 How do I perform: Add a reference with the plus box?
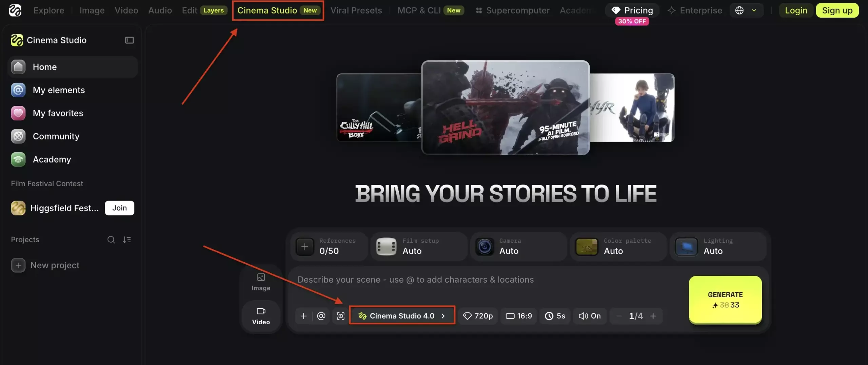pos(304,247)
